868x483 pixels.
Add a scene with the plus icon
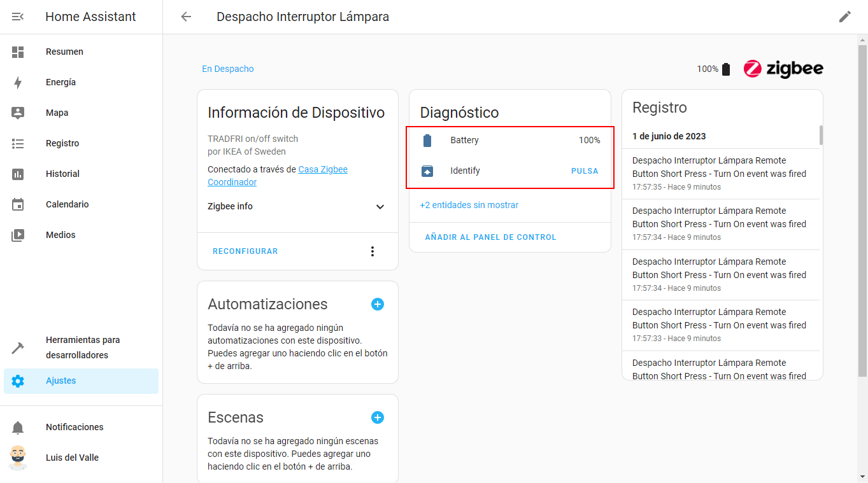pos(378,417)
